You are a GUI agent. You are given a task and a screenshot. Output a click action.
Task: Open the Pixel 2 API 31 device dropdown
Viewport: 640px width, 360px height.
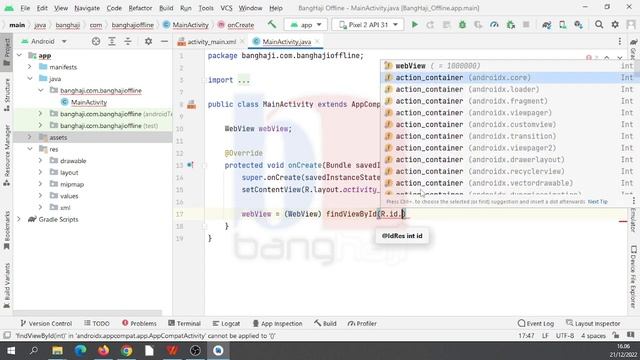tap(368, 25)
